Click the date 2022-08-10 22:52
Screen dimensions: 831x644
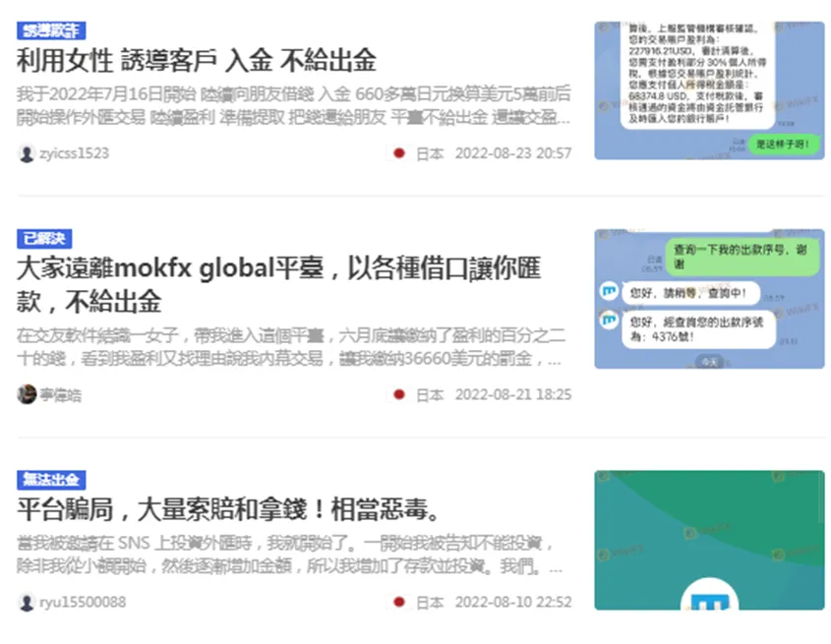[x=513, y=603]
